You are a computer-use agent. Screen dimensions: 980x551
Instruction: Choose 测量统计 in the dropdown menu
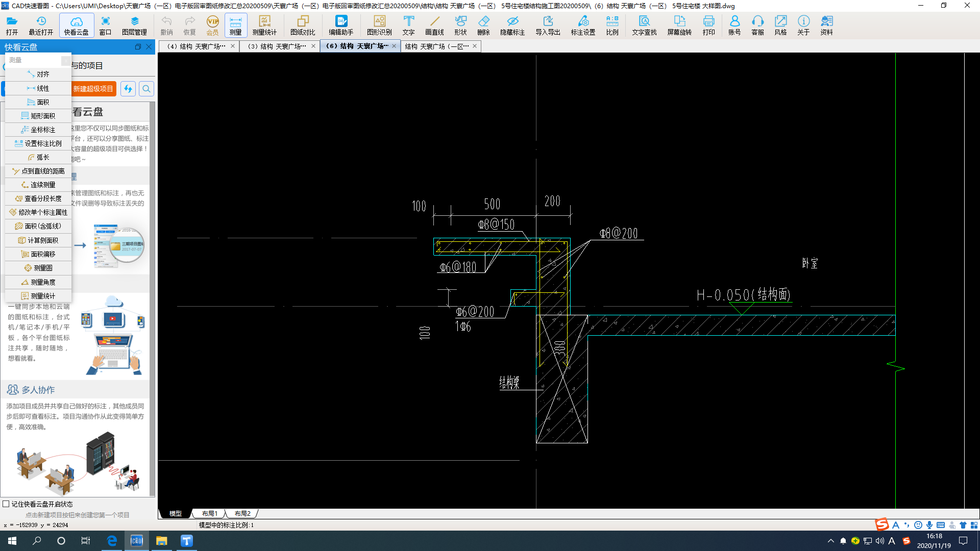pyautogui.click(x=38, y=296)
